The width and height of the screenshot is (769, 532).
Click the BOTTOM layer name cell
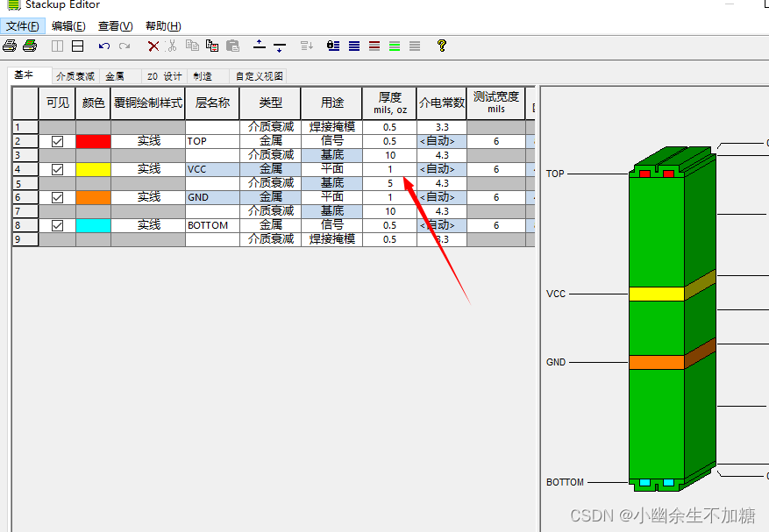[x=212, y=225]
